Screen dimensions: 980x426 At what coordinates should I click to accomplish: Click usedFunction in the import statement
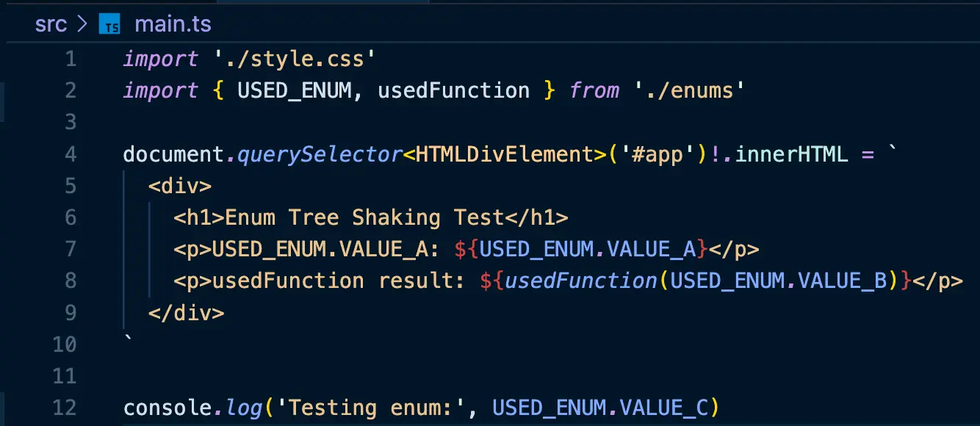point(453,90)
